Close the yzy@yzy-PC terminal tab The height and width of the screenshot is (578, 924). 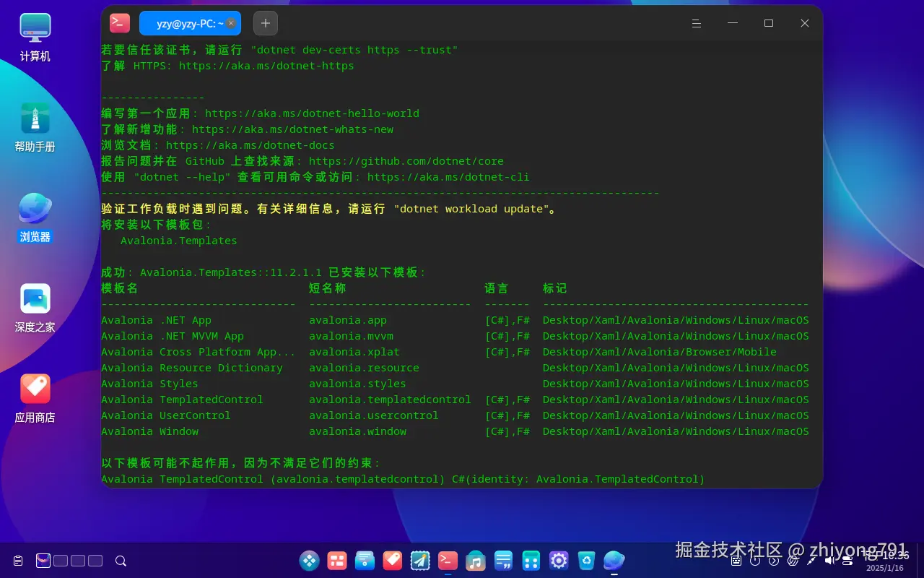(x=231, y=23)
